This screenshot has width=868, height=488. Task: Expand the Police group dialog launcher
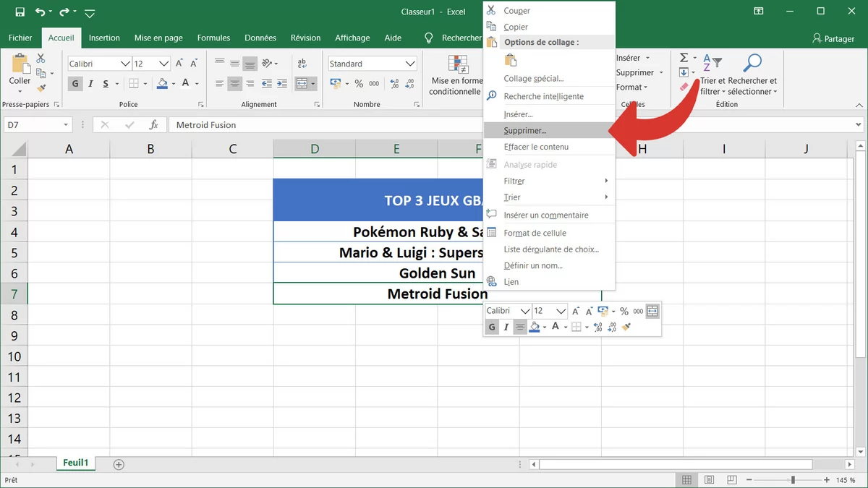[202, 104]
